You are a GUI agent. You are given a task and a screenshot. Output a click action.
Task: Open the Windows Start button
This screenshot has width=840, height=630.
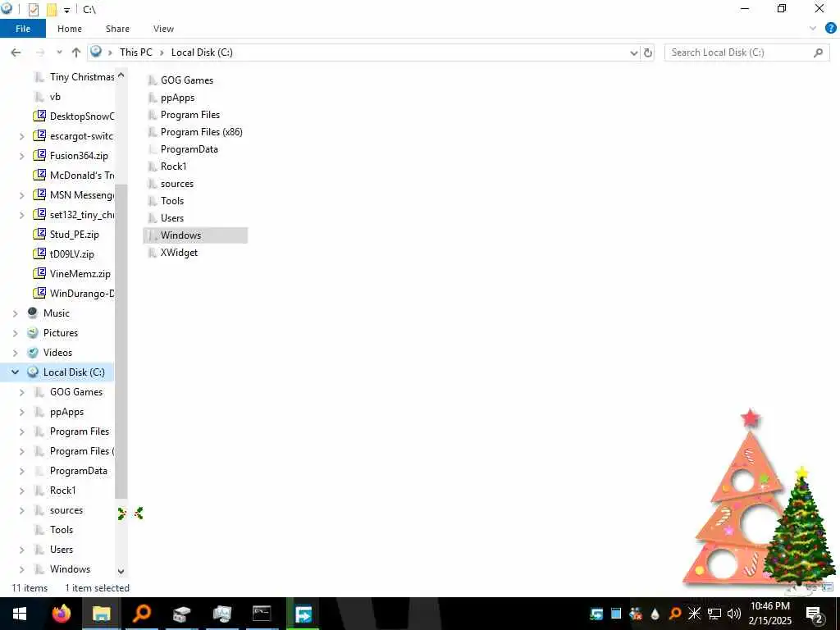20,614
